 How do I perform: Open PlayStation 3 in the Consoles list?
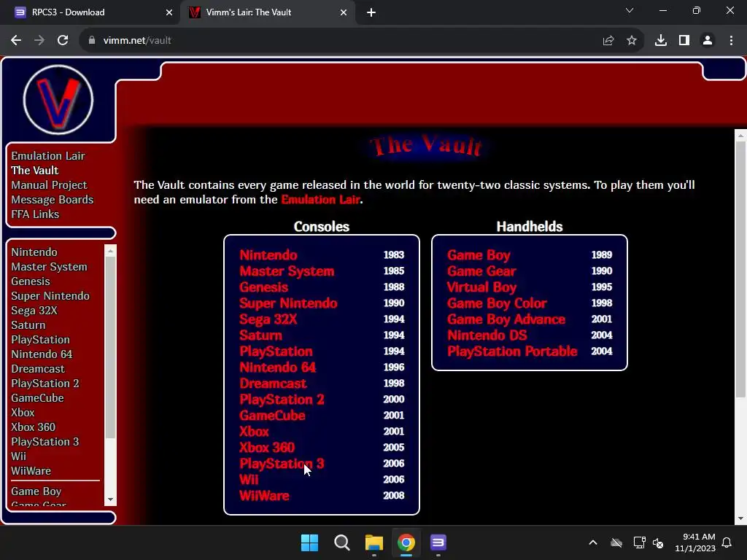click(282, 463)
